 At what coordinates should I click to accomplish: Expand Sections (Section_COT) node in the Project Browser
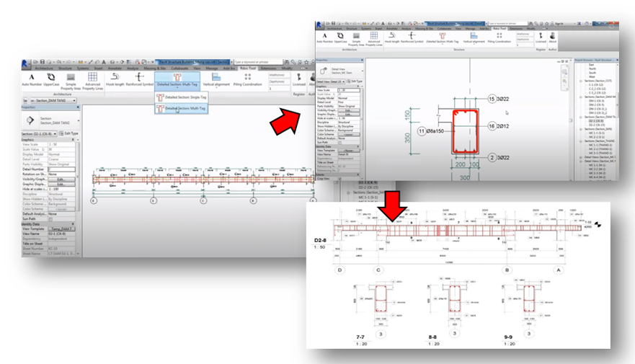(x=581, y=81)
